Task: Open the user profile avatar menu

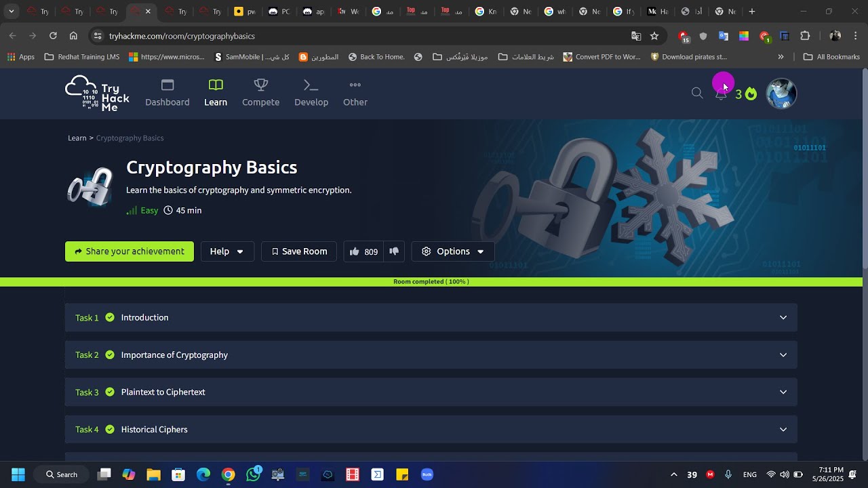Action: 781,94
